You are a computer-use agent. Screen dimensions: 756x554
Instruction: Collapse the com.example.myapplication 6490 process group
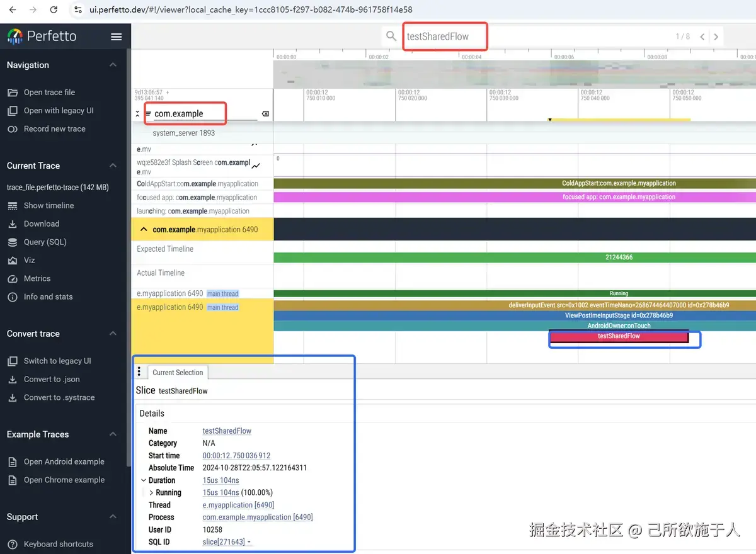[x=144, y=230]
